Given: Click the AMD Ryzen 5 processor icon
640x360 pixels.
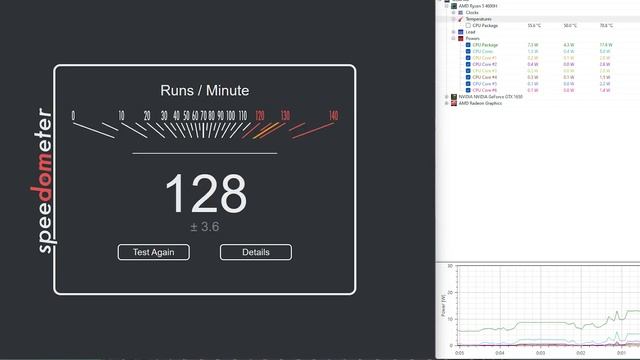Looking at the screenshot, I should 454,6.
